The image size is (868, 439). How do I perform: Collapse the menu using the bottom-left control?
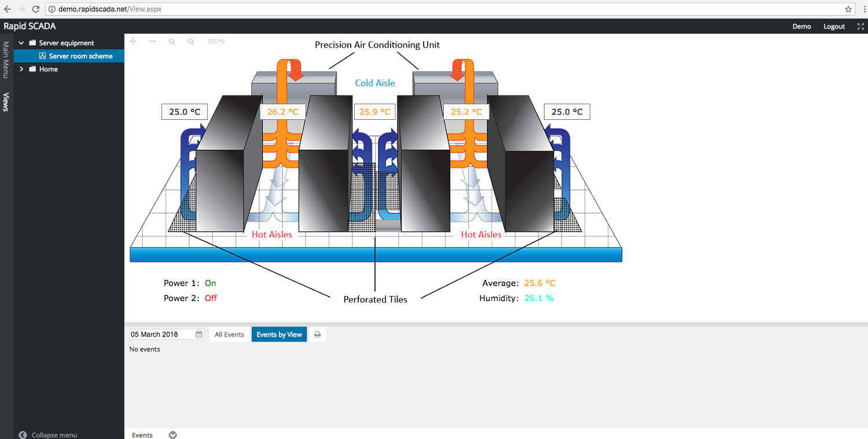point(46,434)
